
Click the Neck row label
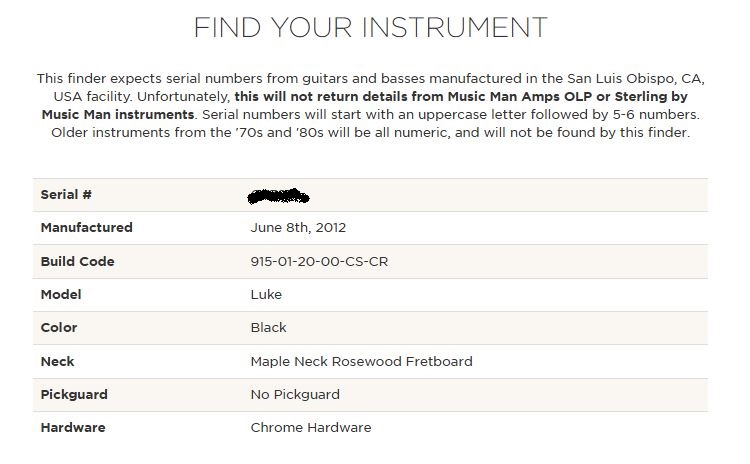[x=57, y=361]
